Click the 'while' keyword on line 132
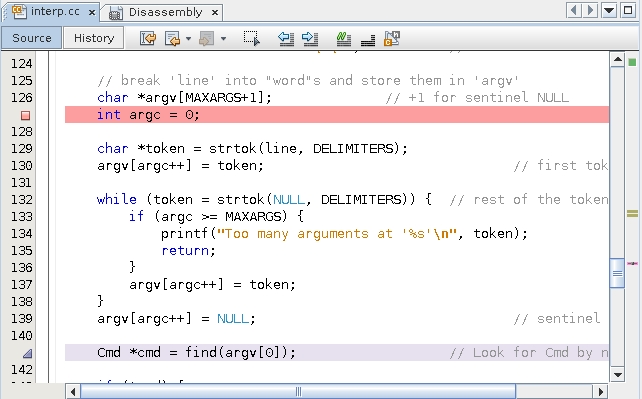 117,200
